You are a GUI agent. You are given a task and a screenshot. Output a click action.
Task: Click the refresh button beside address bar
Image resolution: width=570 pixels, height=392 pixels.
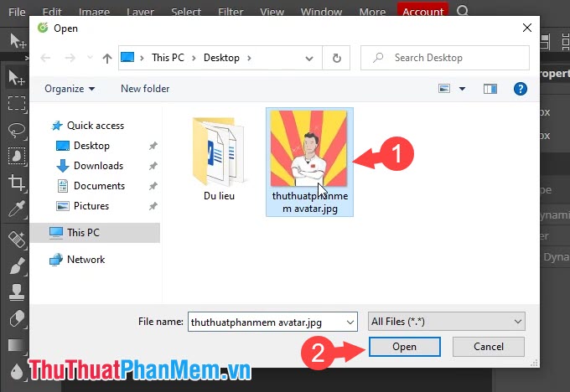337,58
